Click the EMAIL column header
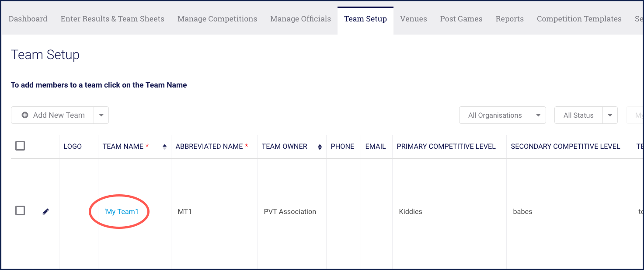 [x=376, y=147]
